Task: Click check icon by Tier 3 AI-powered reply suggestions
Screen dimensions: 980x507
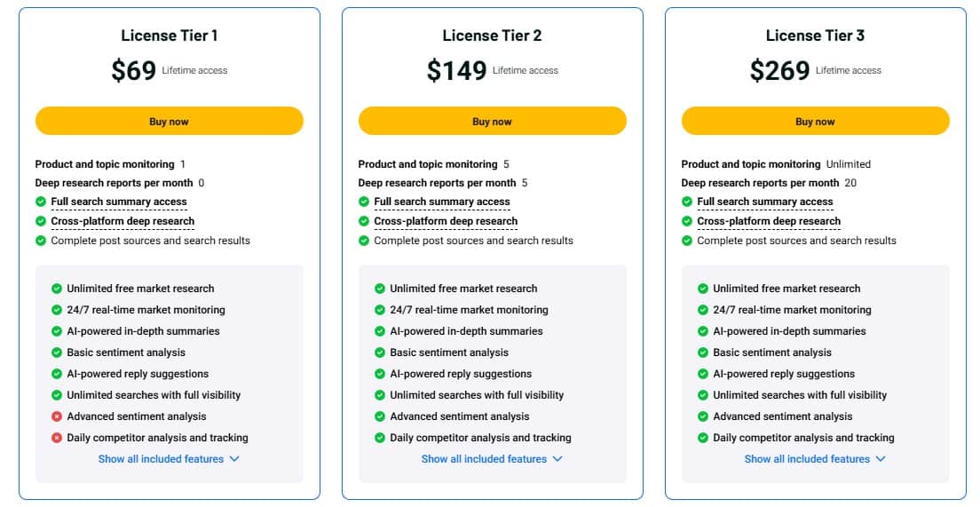Action: (703, 374)
